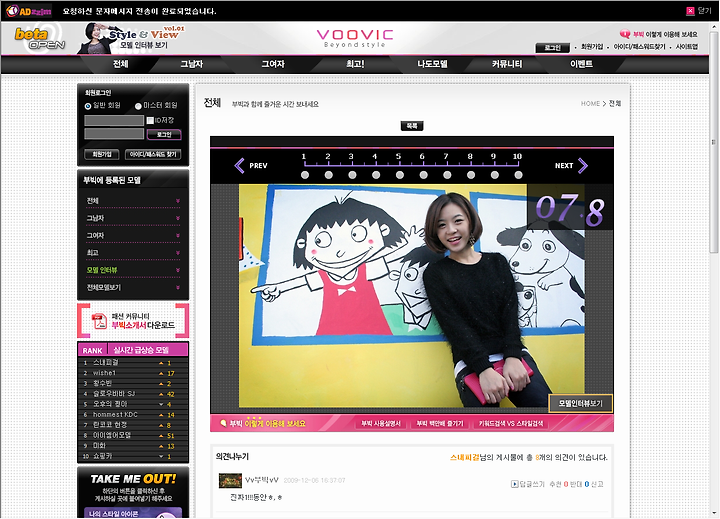Viewport: 720px width, 519px height.
Task: Open the 최고! main navigation tab
Action: (x=355, y=64)
